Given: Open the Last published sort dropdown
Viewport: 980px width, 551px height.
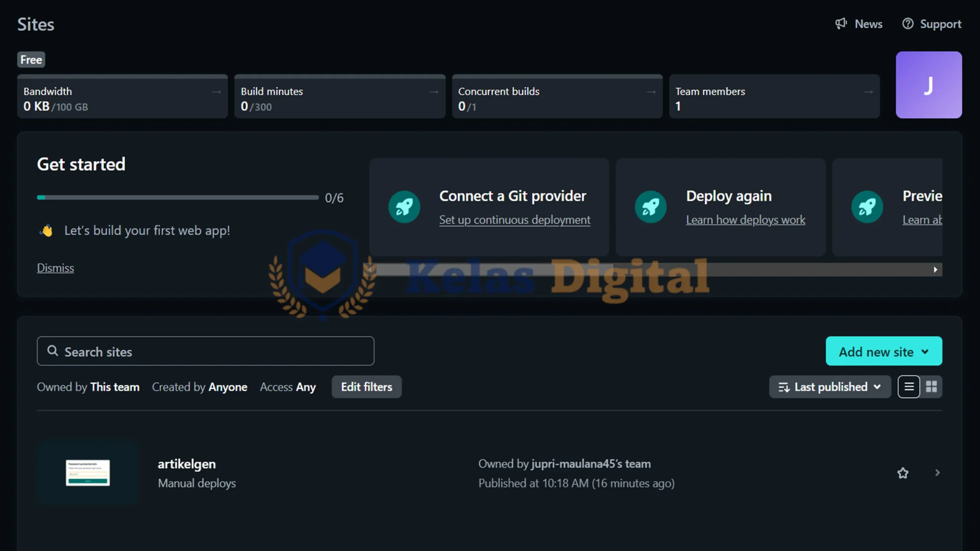Looking at the screenshot, I should 830,387.
